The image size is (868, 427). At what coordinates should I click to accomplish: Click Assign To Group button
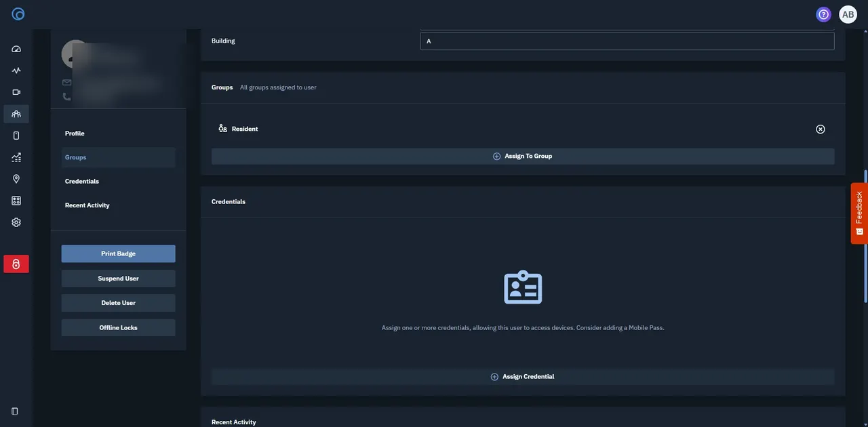click(523, 156)
